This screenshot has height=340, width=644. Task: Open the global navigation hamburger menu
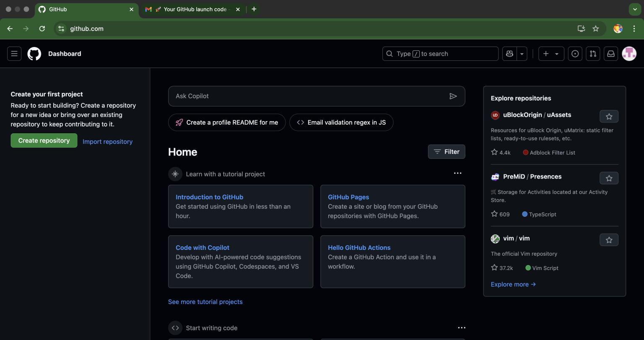pyautogui.click(x=14, y=54)
